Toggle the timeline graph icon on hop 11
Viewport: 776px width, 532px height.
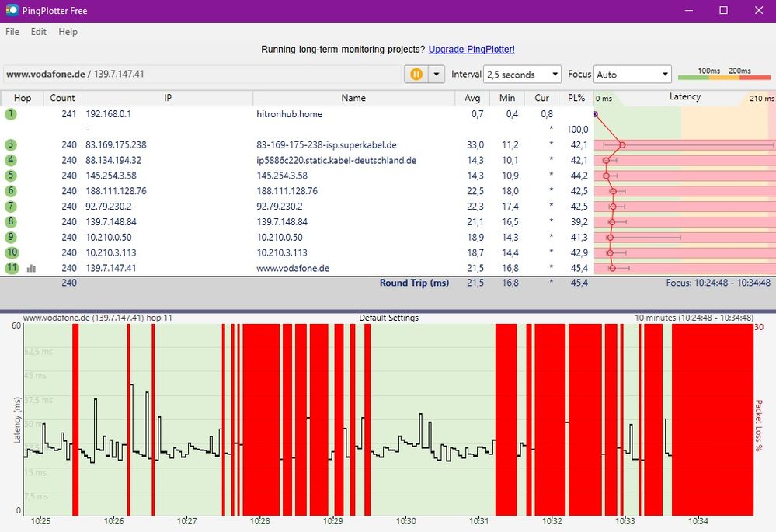(x=31, y=268)
